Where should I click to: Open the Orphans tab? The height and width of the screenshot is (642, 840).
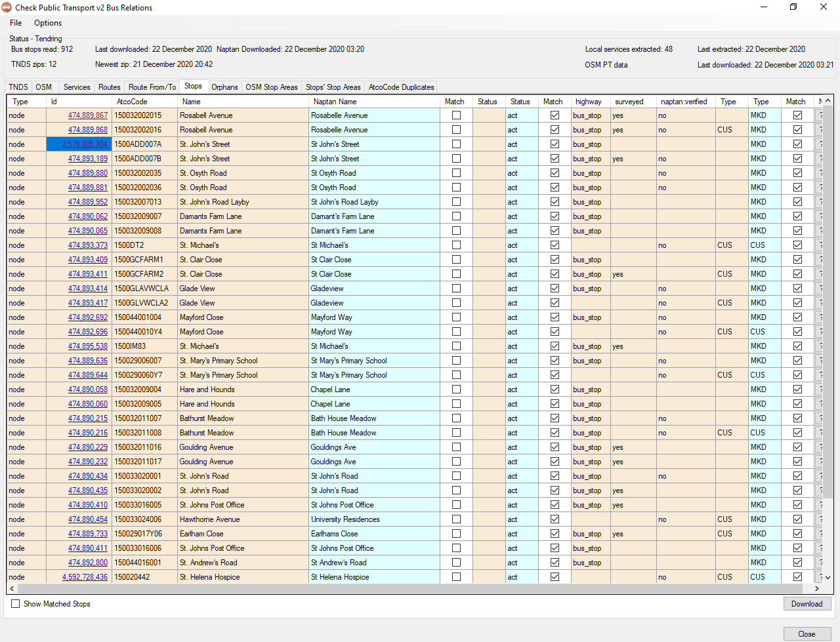[x=224, y=87]
